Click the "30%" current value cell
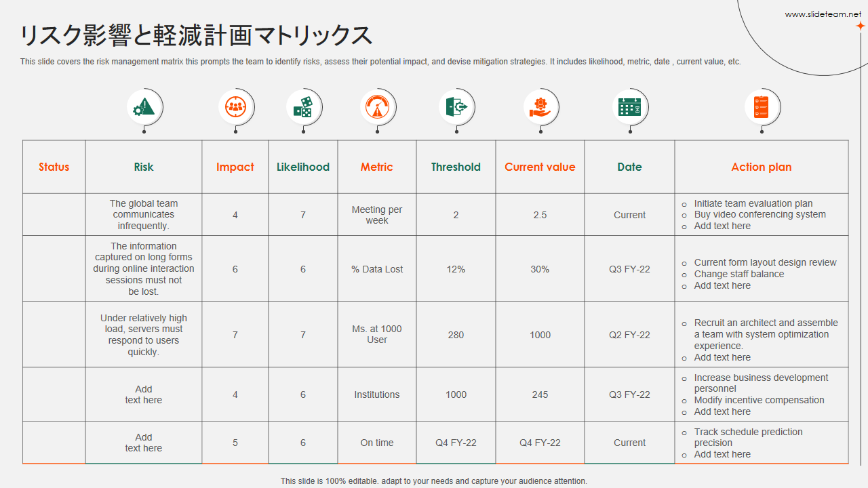Viewport: 868px width, 488px height. [540, 269]
